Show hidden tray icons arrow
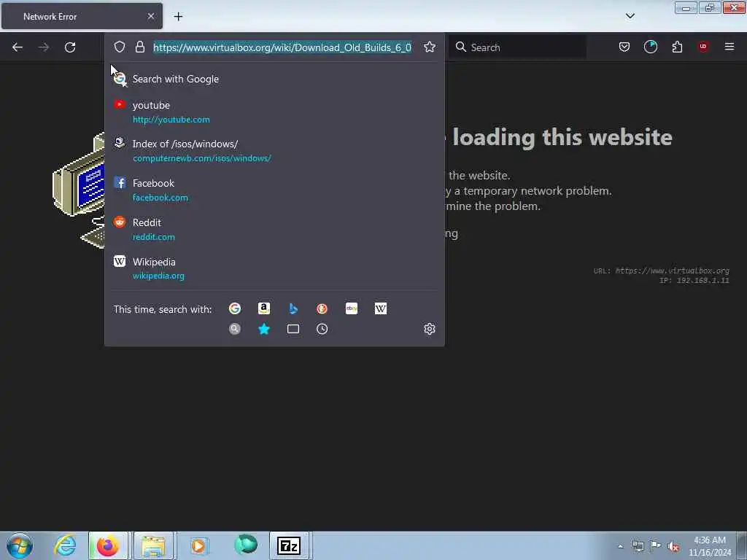Viewport: 747px width, 560px height. click(620, 547)
